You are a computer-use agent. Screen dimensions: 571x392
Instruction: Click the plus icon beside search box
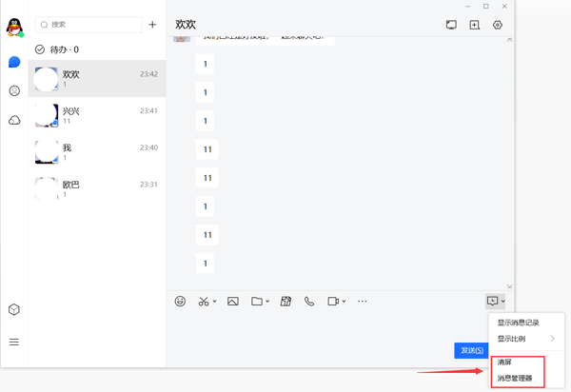tap(152, 25)
